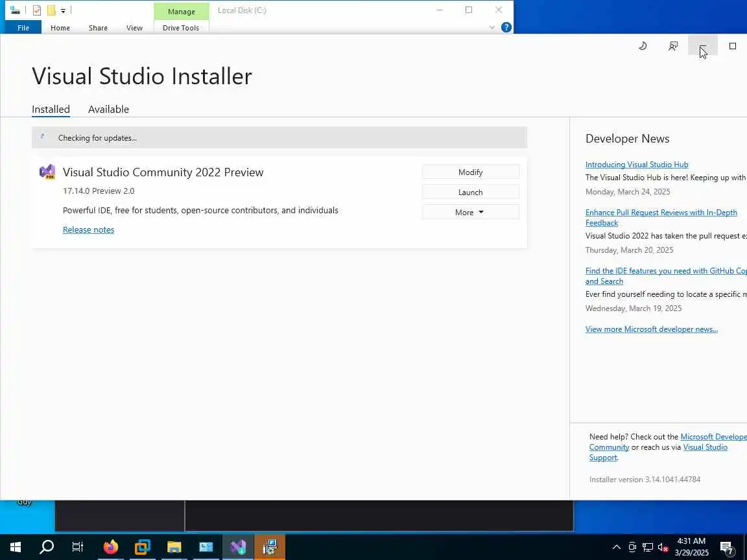Open the feedback icon in Installer header
The width and height of the screenshot is (747, 560).
point(672,46)
